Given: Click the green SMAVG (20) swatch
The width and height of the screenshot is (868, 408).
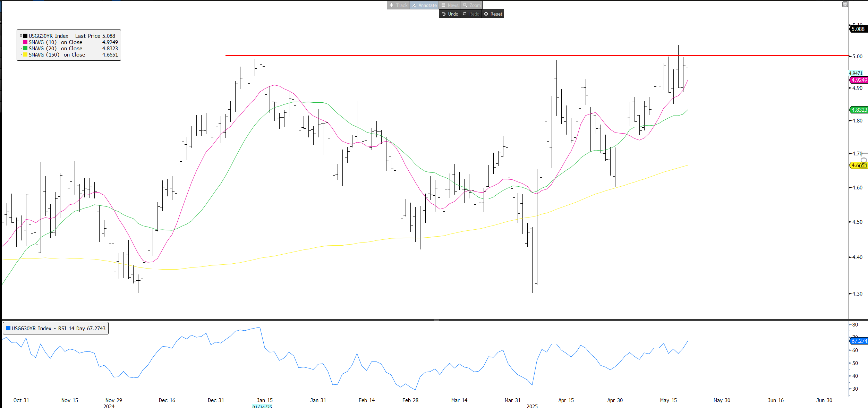Looking at the screenshot, I should coord(25,48).
